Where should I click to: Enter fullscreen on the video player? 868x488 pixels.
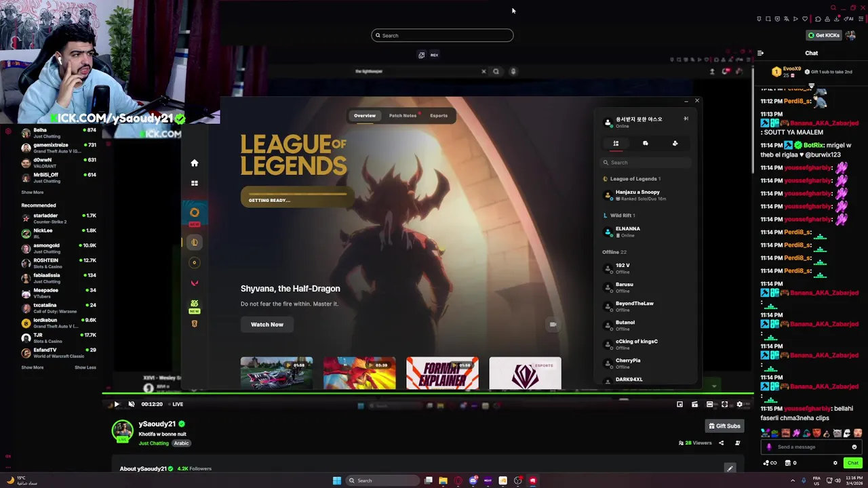click(724, 405)
